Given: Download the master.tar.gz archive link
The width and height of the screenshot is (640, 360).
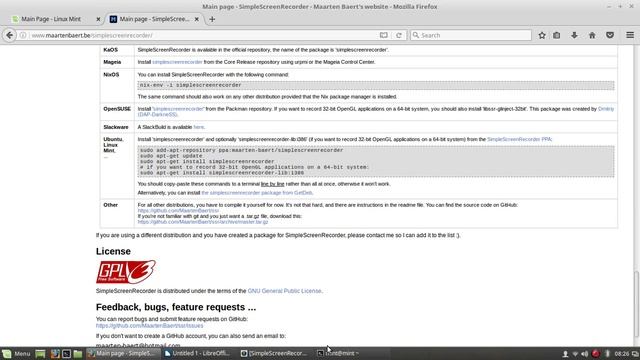Looking at the screenshot, I should pyautogui.click(x=203, y=222).
